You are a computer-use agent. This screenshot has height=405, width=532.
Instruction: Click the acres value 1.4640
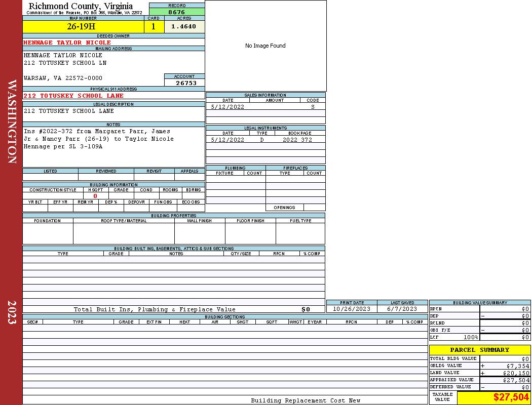[x=184, y=27]
